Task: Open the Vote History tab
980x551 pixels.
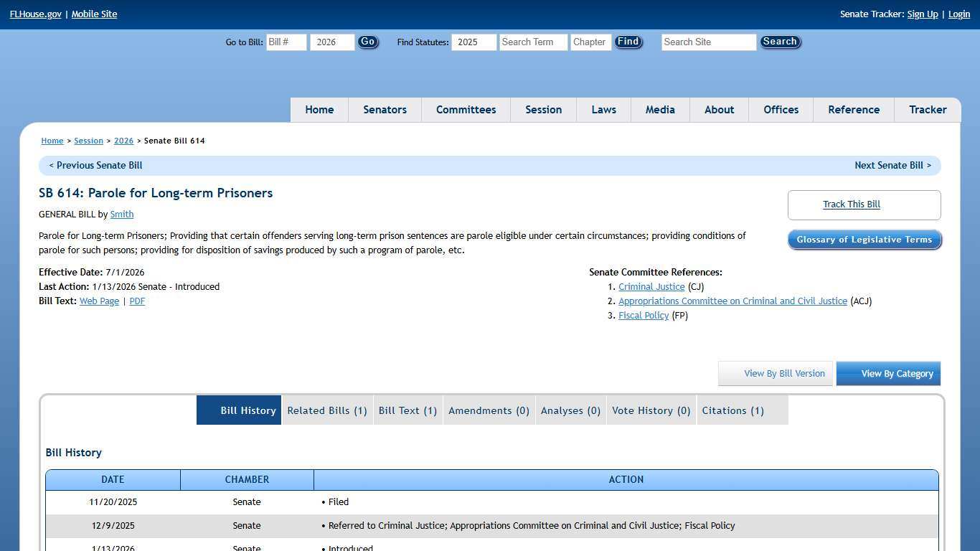Action: click(x=651, y=410)
